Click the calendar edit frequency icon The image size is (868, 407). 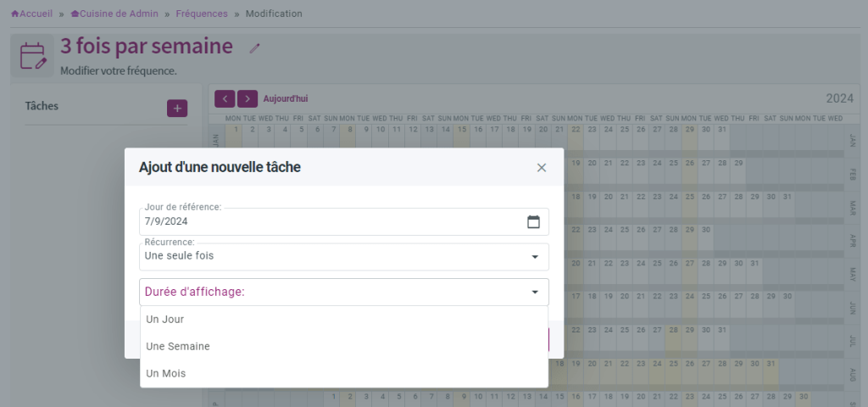coord(32,55)
